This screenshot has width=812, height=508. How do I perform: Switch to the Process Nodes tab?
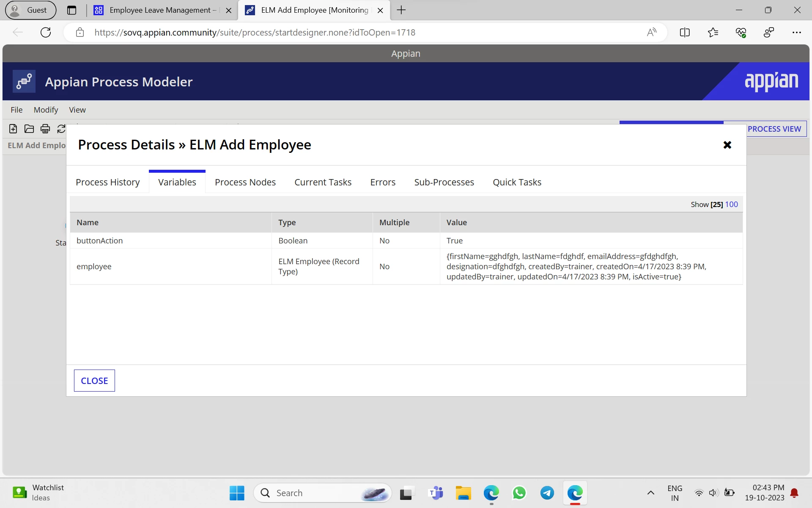[245, 182]
